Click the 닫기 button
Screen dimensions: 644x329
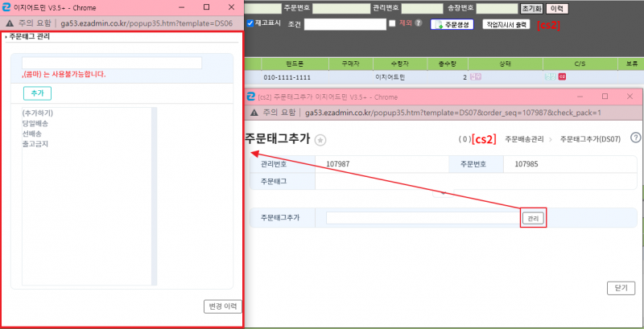[621, 288]
